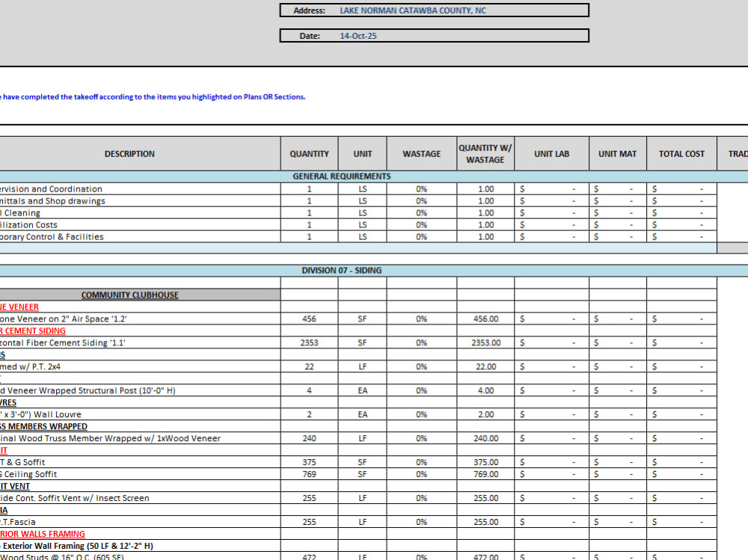Select the STONE VENEER red category label
Image resolution: width=748 pixels, height=560 pixels.
point(19,307)
